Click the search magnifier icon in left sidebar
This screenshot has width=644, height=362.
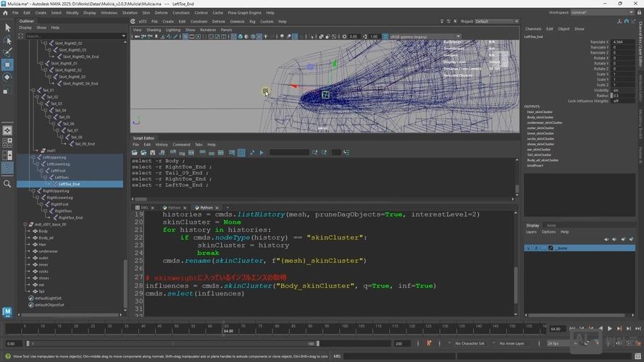pyautogui.click(x=7, y=184)
